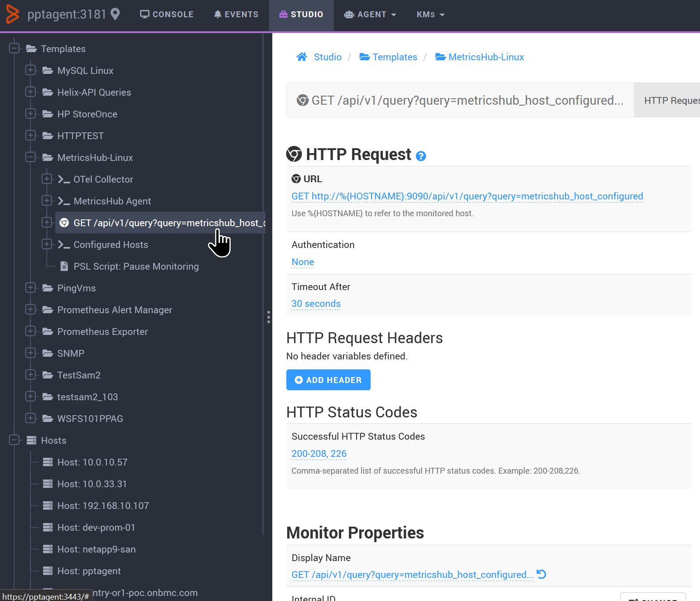Image resolution: width=700 pixels, height=601 pixels.
Task: Revert the Display Name using the undo icon
Action: pos(541,574)
